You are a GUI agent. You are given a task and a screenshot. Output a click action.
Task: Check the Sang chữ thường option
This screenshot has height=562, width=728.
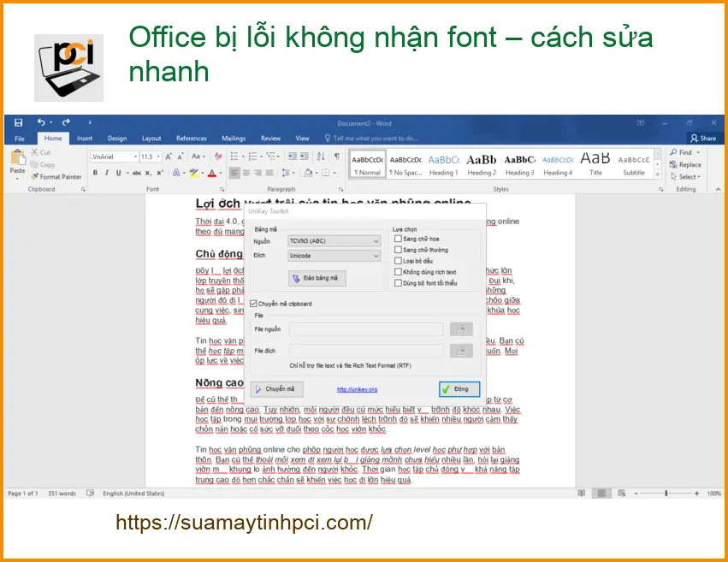(x=398, y=250)
